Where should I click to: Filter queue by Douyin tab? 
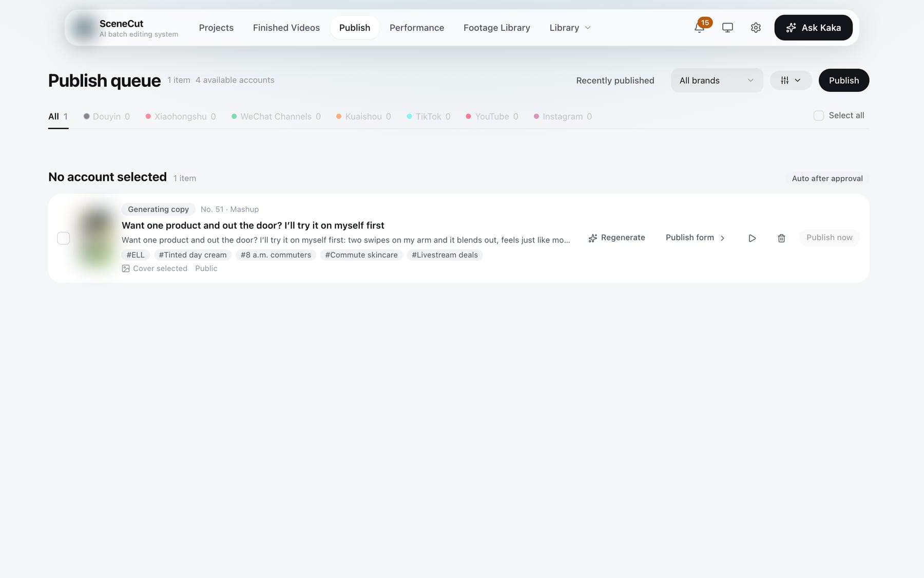[x=107, y=117]
